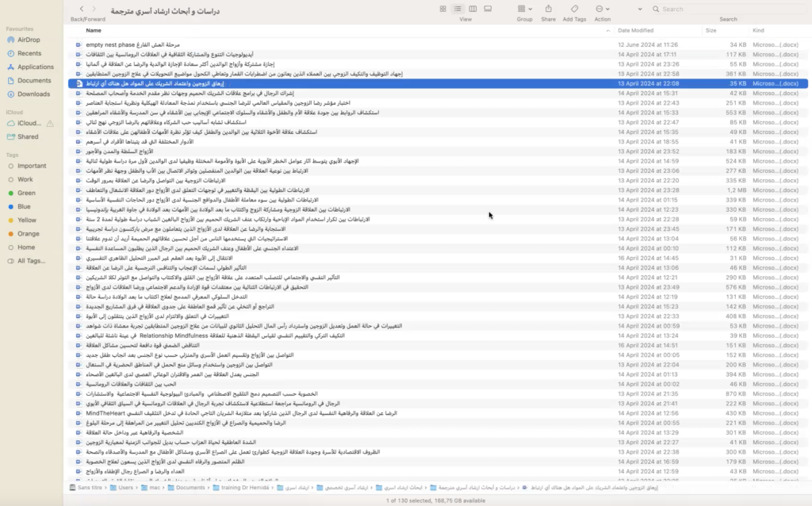
Task: Switch to gallery view in toolbar
Action: 485,9
